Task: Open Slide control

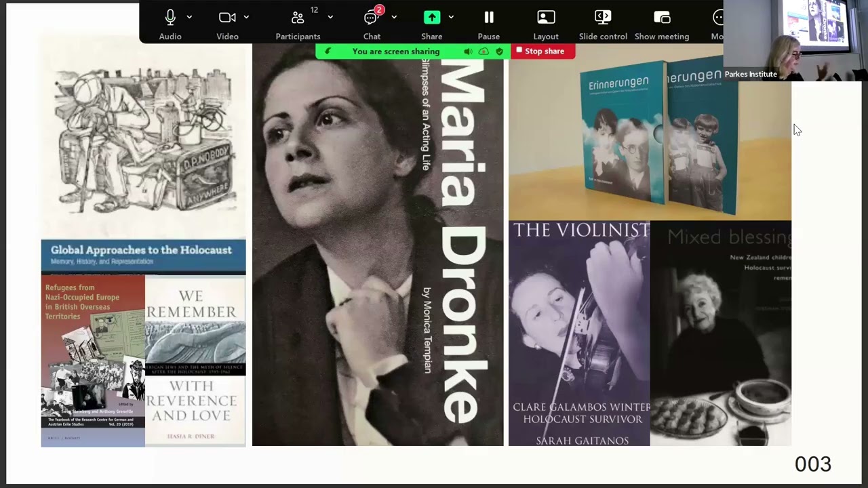Action: pyautogui.click(x=603, y=18)
